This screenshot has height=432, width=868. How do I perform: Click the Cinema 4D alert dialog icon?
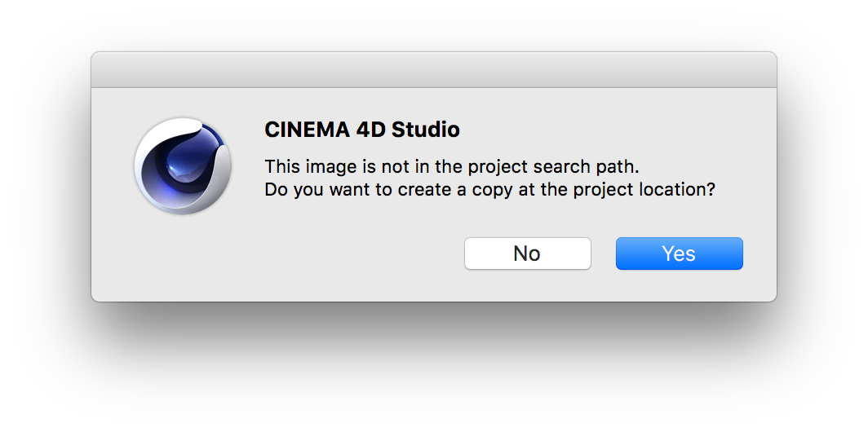click(183, 166)
